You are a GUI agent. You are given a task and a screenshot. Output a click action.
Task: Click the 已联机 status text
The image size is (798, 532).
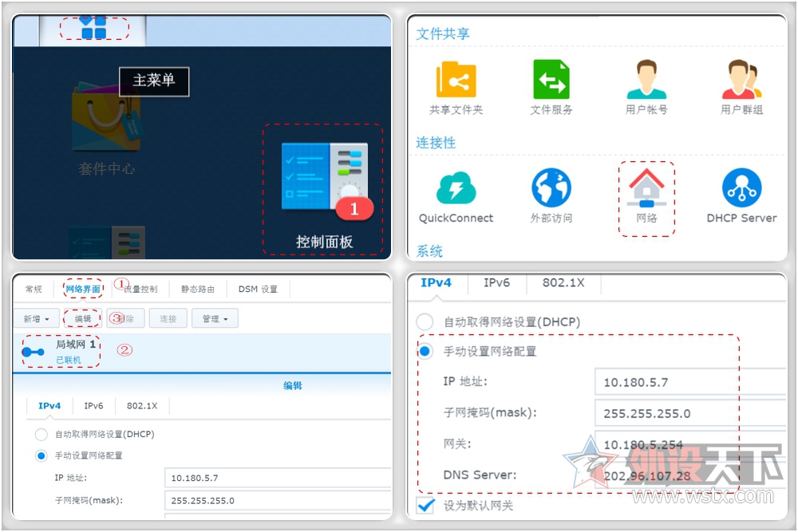click(x=68, y=360)
